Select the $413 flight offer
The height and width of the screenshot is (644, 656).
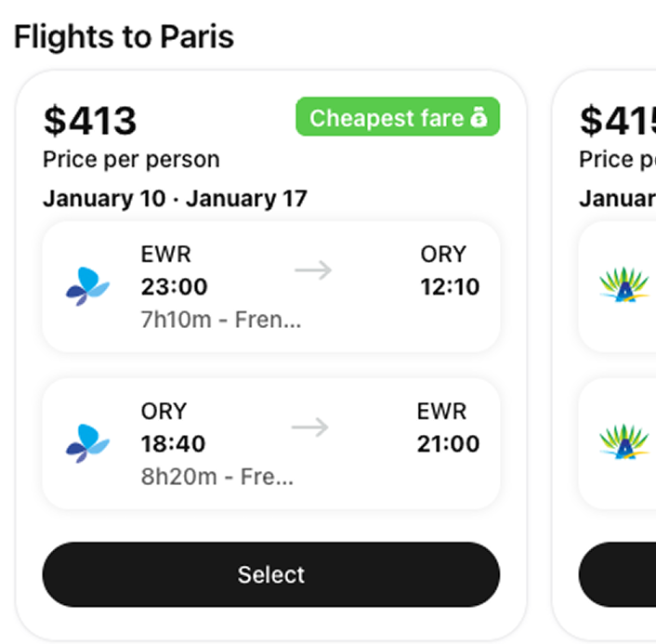click(x=270, y=574)
